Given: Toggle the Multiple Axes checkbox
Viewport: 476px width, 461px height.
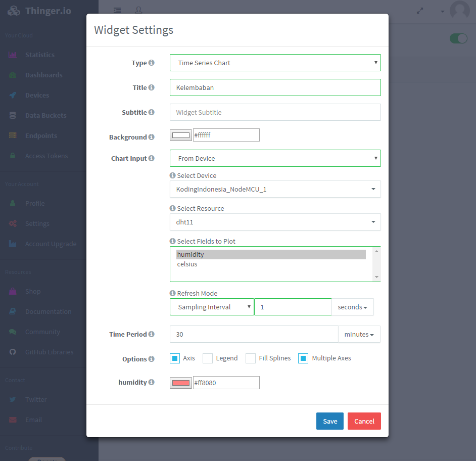Looking at the screenshot, I should [303, 358].
